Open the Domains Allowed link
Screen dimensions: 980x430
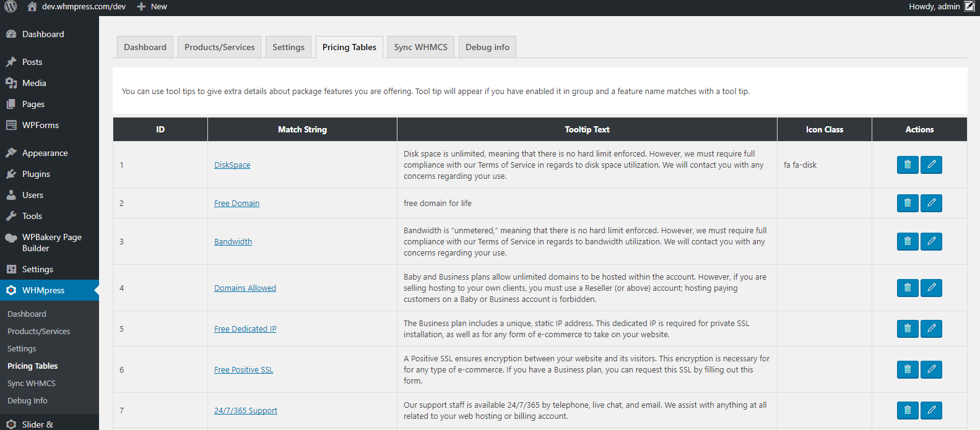(x=245, y=288)
